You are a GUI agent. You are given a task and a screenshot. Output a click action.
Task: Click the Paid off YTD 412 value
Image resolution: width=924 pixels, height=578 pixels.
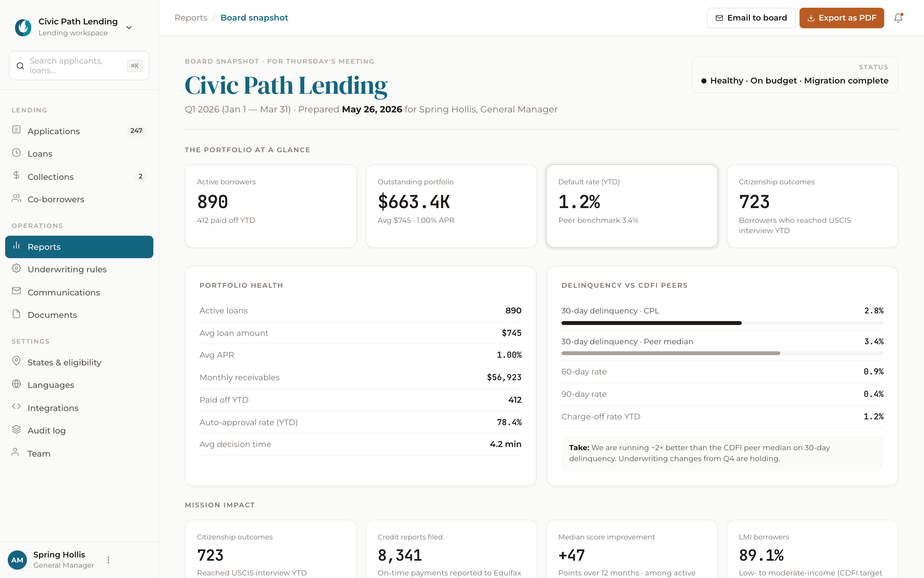(515, 400)
